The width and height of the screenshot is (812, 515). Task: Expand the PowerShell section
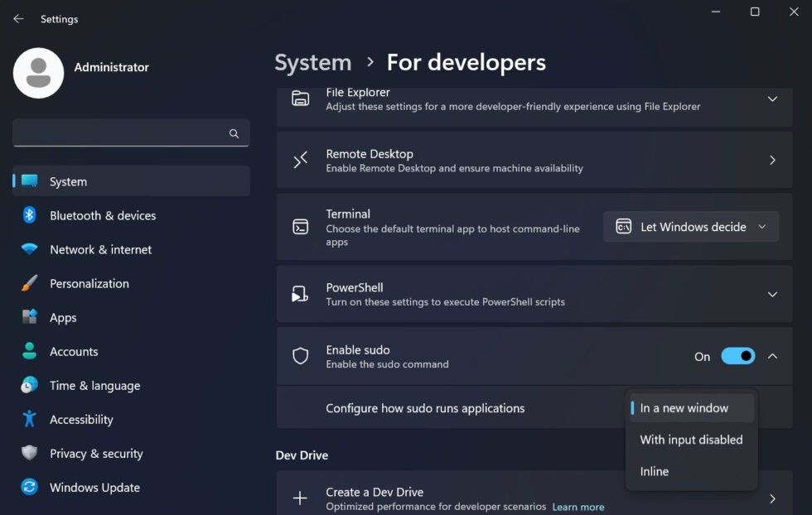pyautogui.click(x=771, y=294)
